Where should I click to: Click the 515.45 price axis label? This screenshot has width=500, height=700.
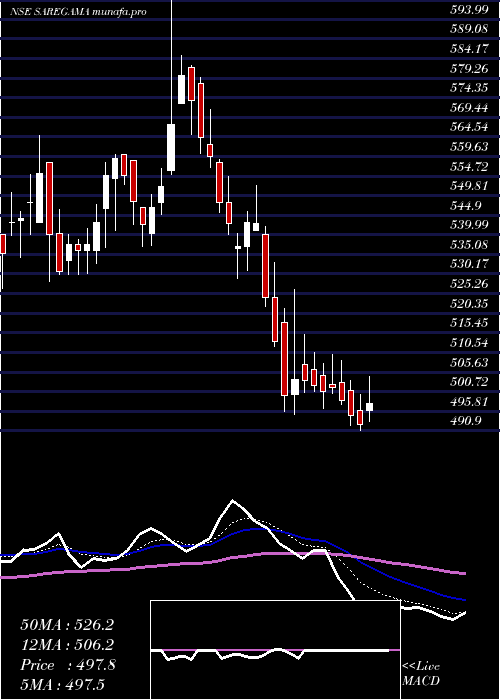click(469, 323)
